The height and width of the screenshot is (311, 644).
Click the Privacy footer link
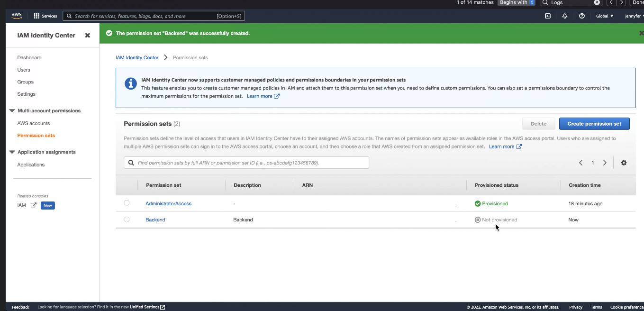(576, 307)
